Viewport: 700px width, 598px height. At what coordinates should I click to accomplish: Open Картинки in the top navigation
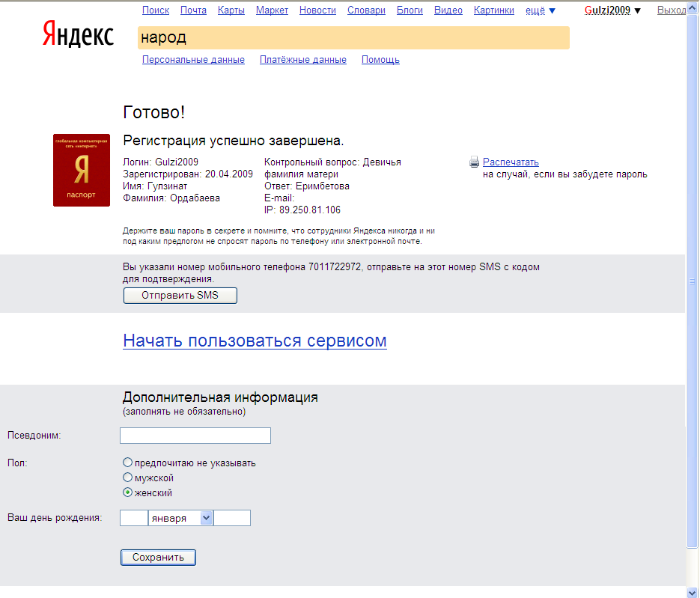pyautogui.click(x=494, y=10)
